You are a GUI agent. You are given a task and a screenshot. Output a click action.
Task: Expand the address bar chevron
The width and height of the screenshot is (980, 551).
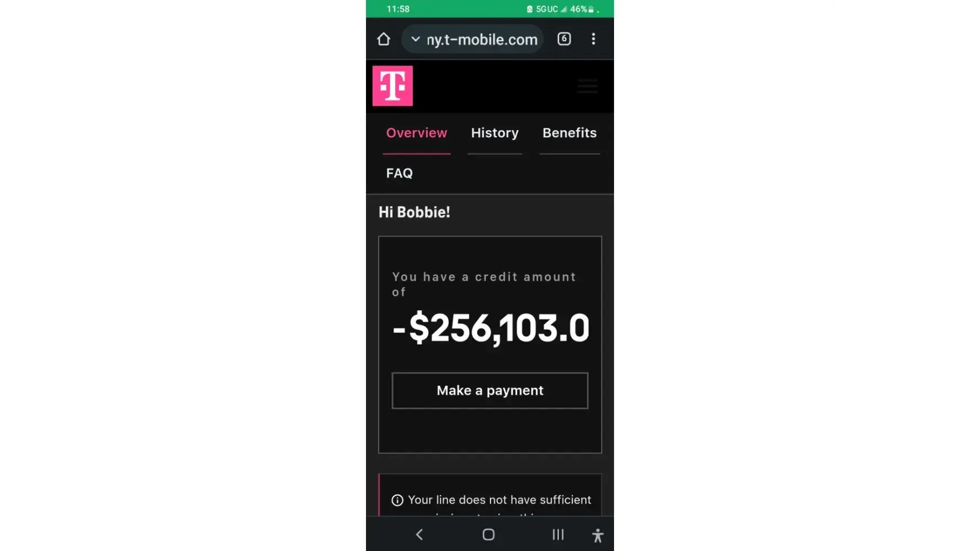tap(416, 39)
